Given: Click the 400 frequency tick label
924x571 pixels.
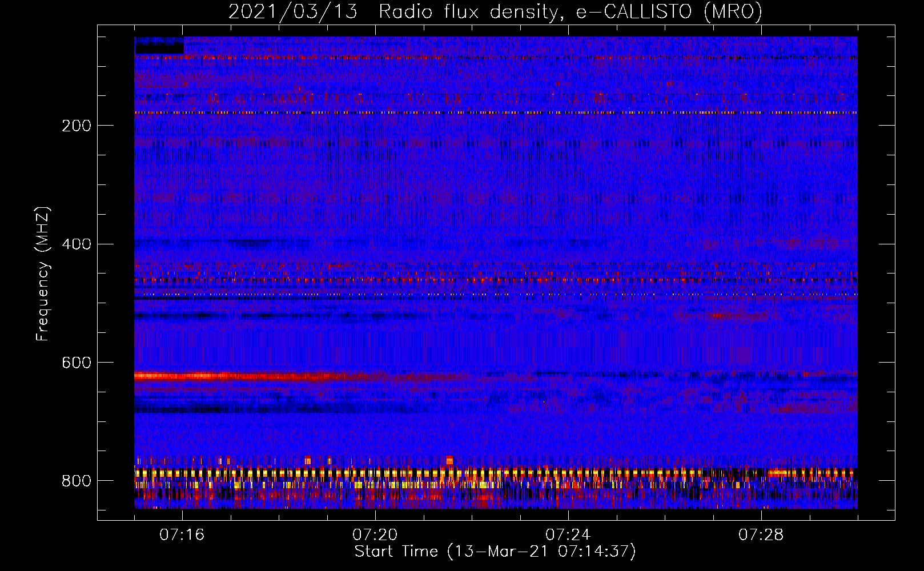Looking at the screenshot, I should [x=77, y=244].
